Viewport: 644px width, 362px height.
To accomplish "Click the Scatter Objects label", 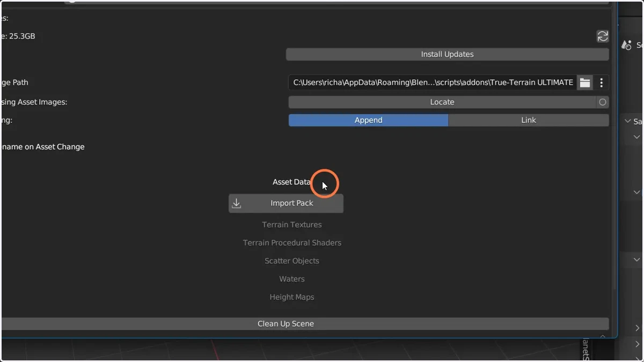I will point(292,261).
